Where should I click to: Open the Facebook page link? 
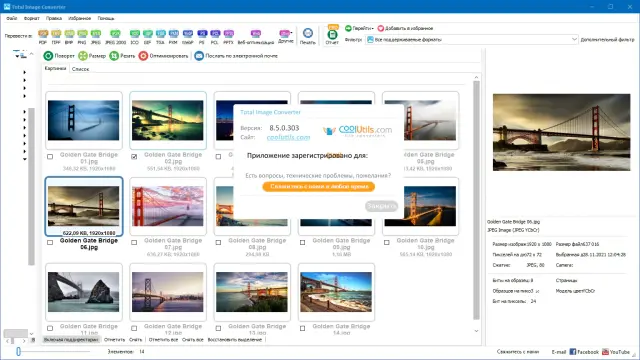584,352
